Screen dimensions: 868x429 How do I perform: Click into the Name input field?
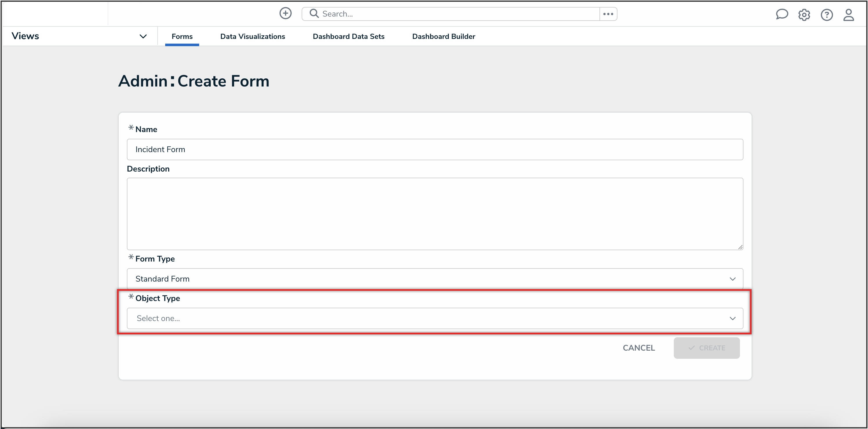(x=435, y=149)
